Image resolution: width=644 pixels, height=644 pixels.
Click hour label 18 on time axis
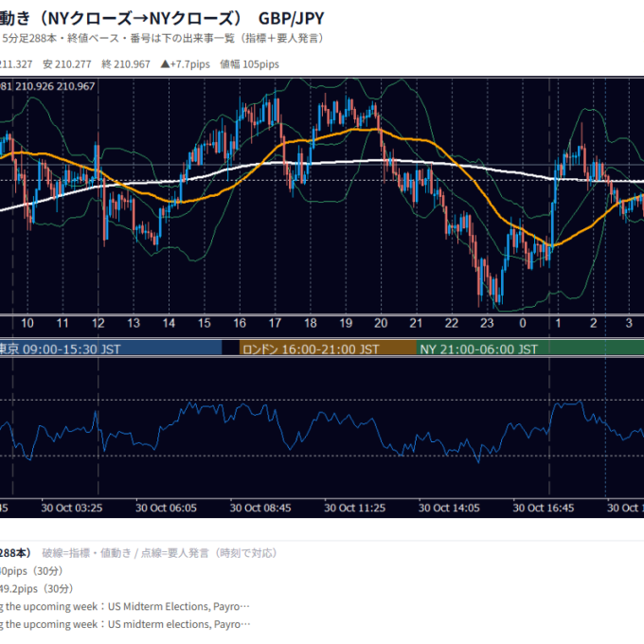[310, 323]
